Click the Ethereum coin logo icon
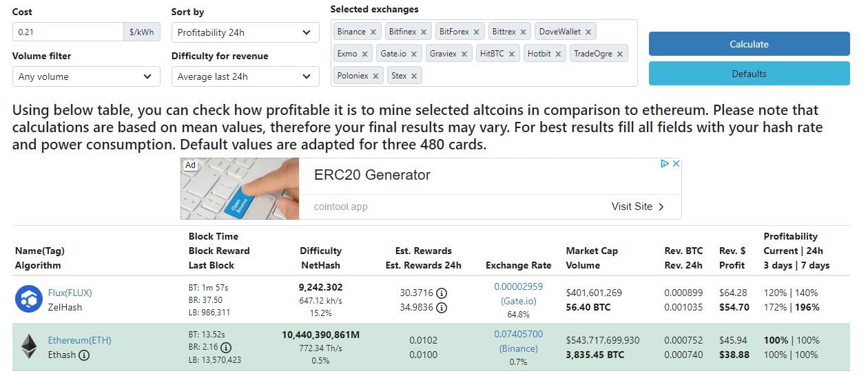868x378 pixels. pyautogui.click(x=29, y=347)
